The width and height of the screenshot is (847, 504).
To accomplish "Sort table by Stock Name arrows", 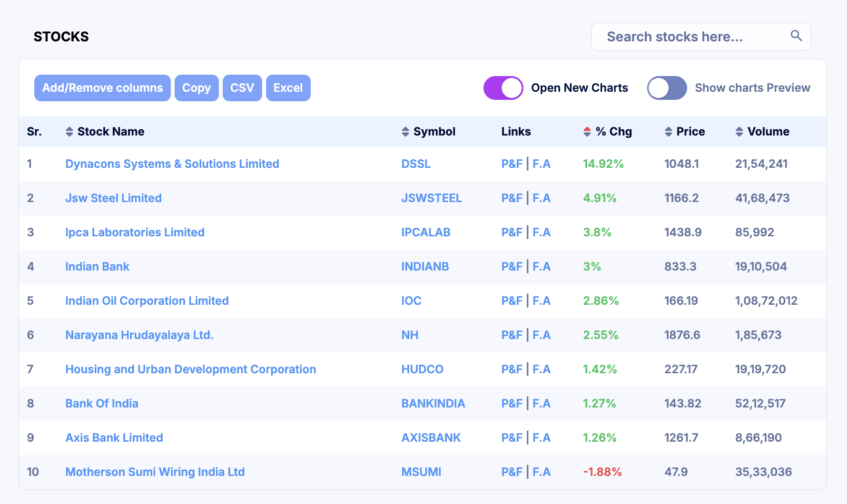I will 69,132.
